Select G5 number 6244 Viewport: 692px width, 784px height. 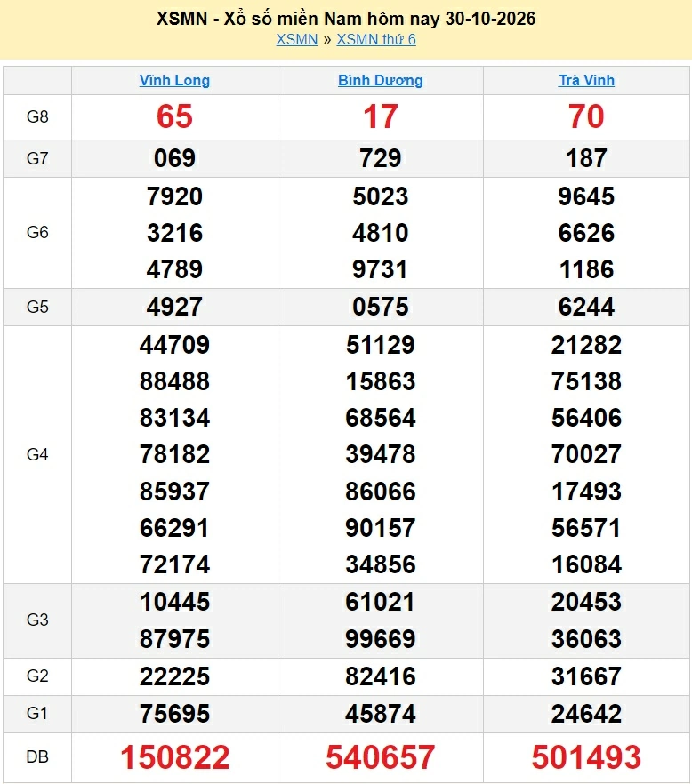pos(586,307)
